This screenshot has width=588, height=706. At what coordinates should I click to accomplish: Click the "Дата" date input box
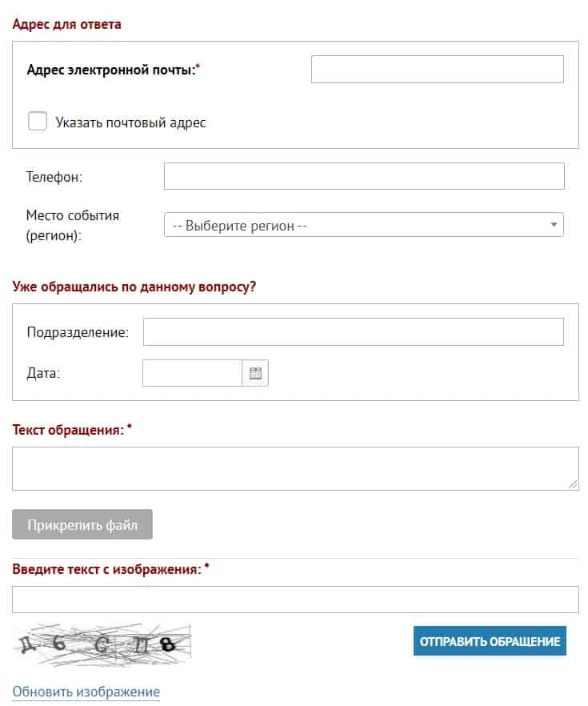click(x=192, y=373)
